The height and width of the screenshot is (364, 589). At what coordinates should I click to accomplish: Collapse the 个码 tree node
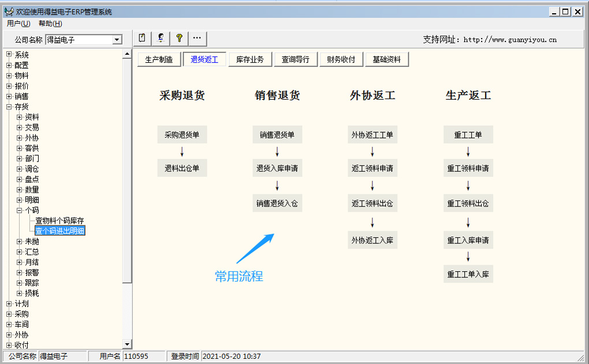tap(20, 211)
